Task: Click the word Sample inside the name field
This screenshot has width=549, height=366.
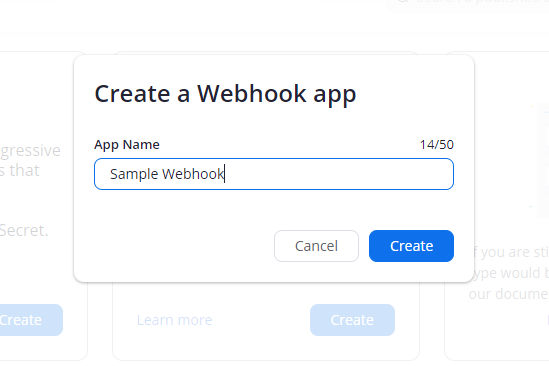Action: [134, 174]
